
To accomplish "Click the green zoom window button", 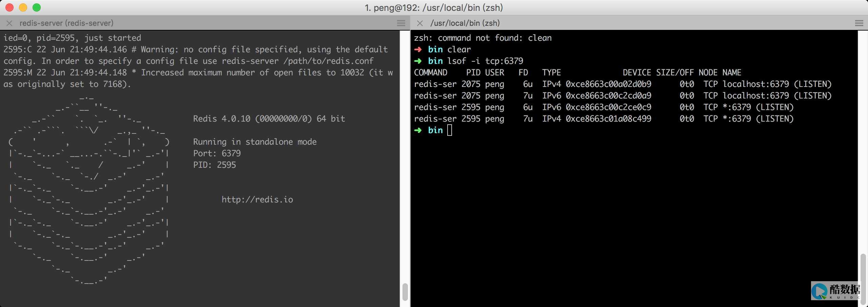I will click(x=37, y=7).
